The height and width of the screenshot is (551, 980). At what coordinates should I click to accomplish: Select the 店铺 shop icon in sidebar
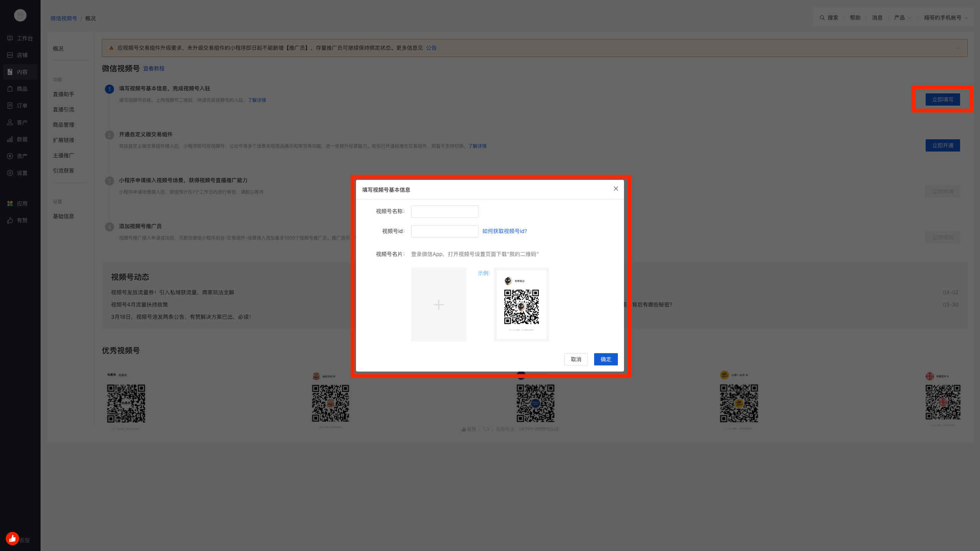[x=10, y=55]
